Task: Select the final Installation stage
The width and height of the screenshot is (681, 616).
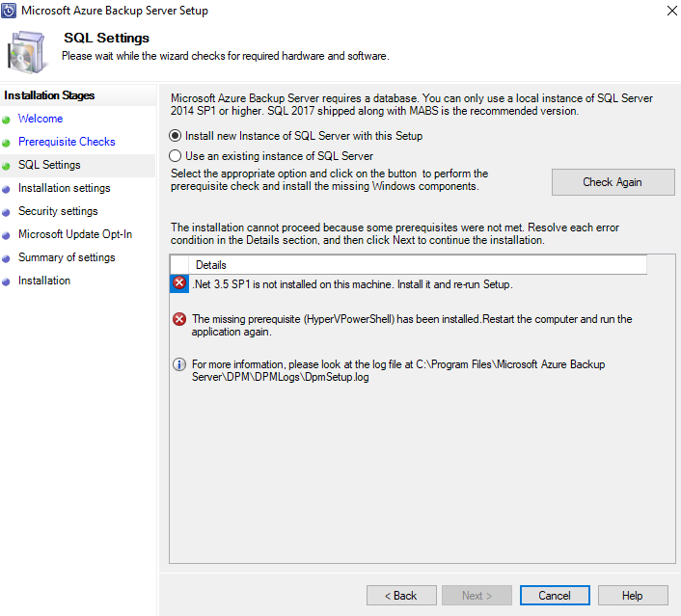Action: tap(44, 281)
